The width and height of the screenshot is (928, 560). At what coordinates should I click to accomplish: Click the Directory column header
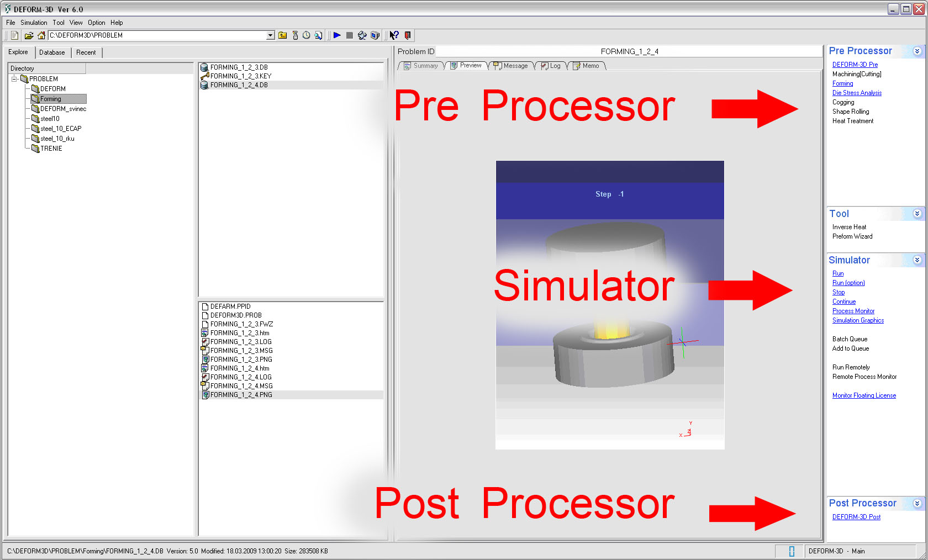point(47,68)
